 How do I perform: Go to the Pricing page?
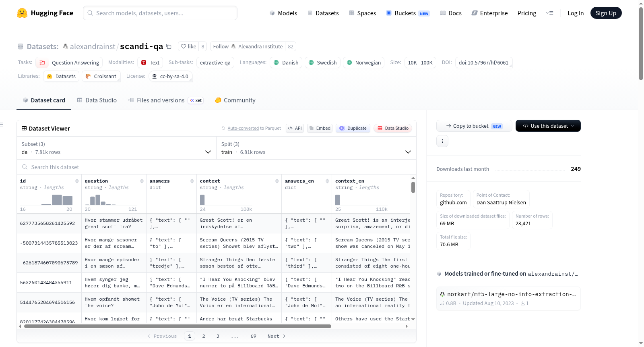527,13
